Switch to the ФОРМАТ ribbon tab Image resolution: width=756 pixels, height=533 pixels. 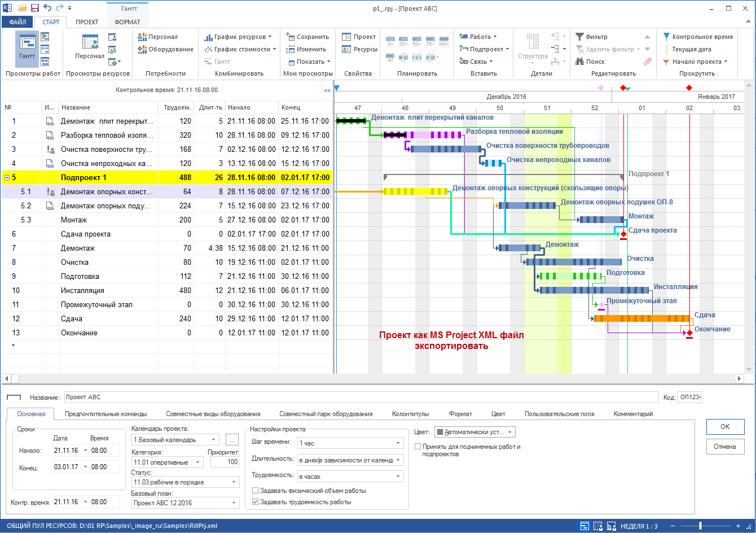pos(128,22)
